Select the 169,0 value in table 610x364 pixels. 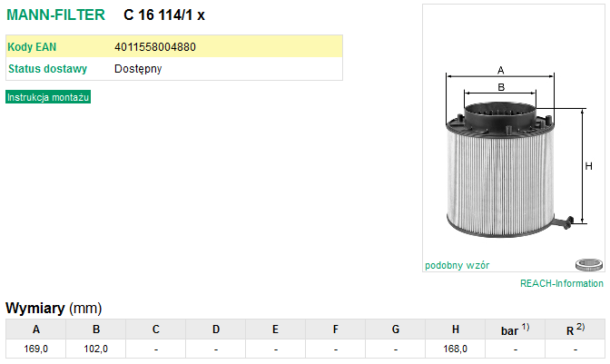(x=35, y=349)
